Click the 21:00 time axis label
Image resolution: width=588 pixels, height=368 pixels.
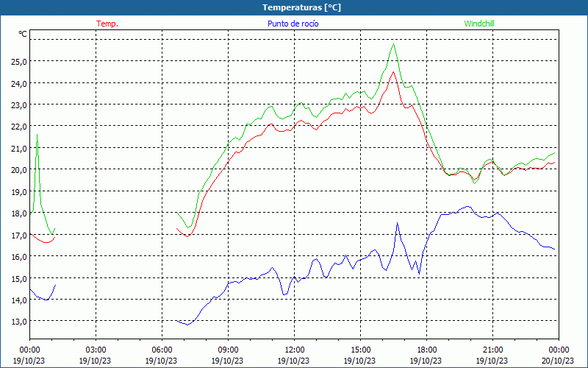tap(492, 350)
